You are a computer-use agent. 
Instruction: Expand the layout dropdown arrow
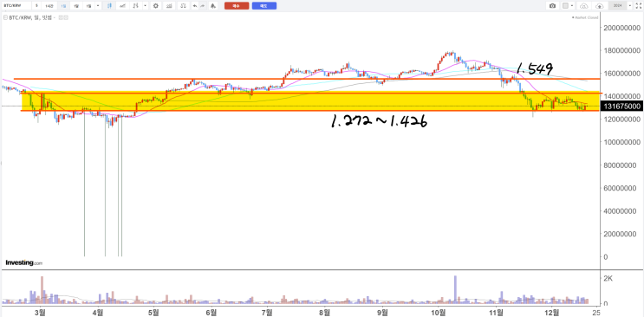[x=572, y=6]
